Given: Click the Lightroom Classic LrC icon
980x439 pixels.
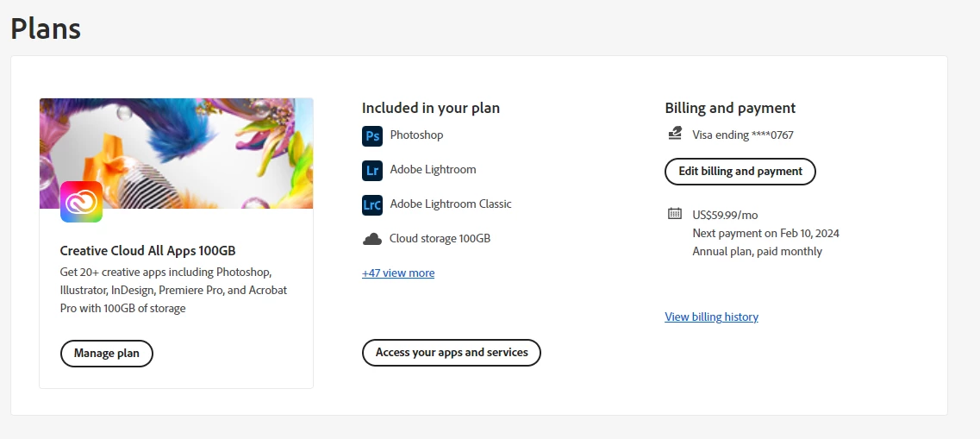Looking at the screenshot, I should click(x=371, y=204).
